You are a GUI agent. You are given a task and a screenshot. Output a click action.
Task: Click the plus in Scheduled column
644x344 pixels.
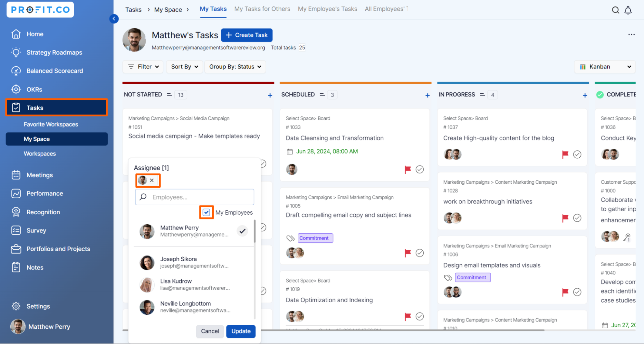[427, 95]
